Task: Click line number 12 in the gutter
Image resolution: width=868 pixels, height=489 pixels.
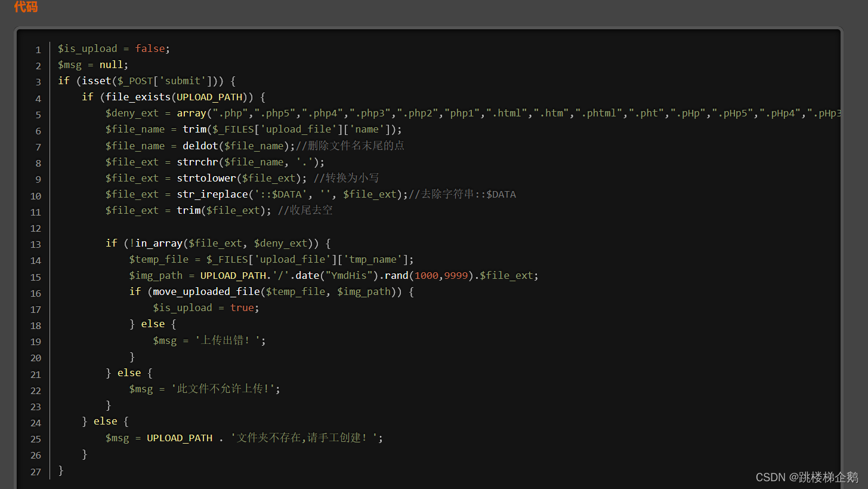Action: 36,228
